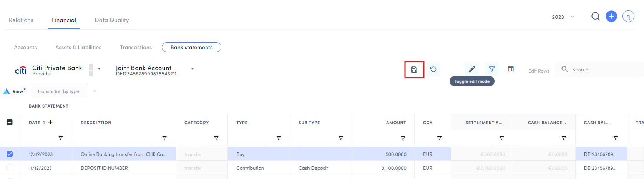Expand the Joint Bank Account dropdown
Screen dimensions: 644x179
click(193, 68)
